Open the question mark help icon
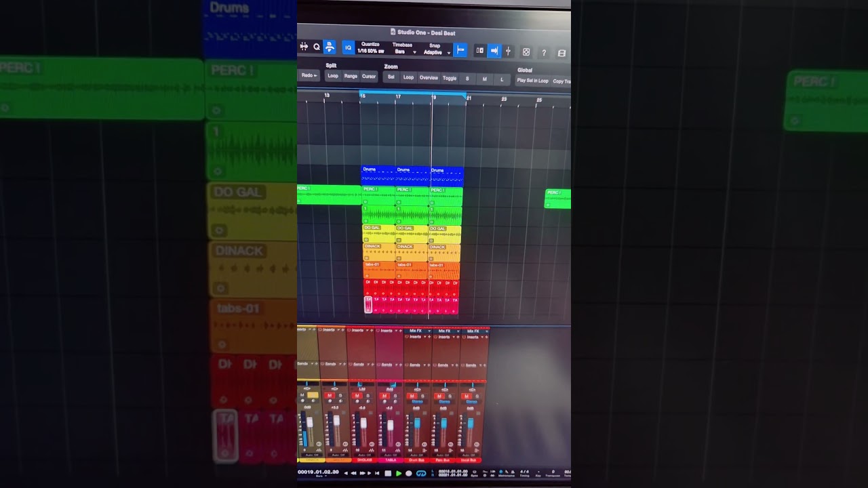The width and height of the screenshot is (868, 488). click(544, 53)
